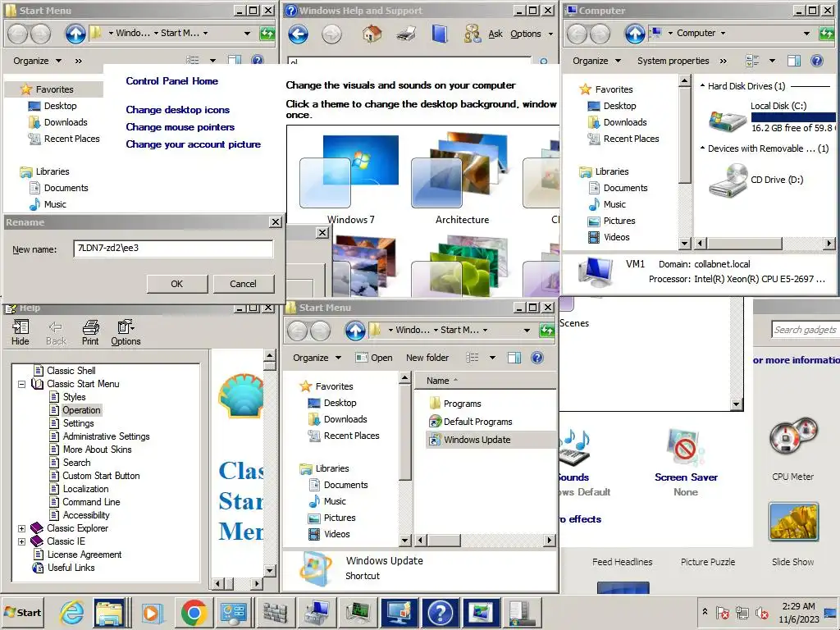Collapse Hard Disk Drives group
The width and height of the screenshot is (840, 630).
tap(702, 85)
